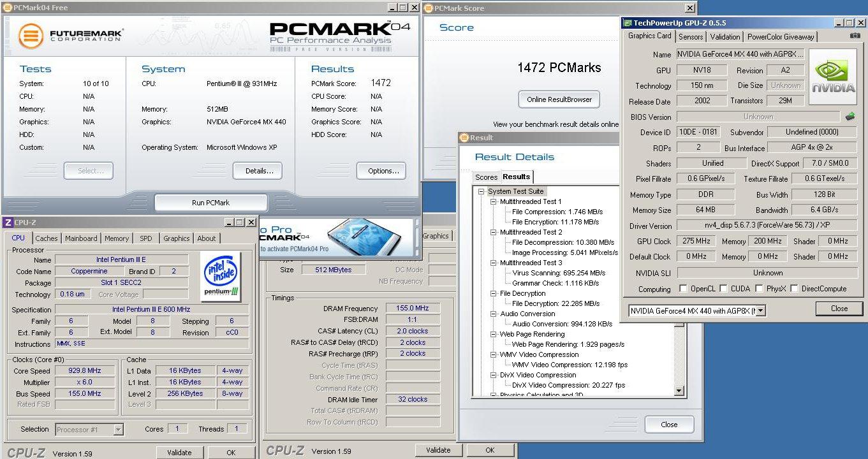Image resolution: width=868 pixels, height=459 pixels.
Task: Collapse the Multithreaded Test 1 node
Action: 494,201
